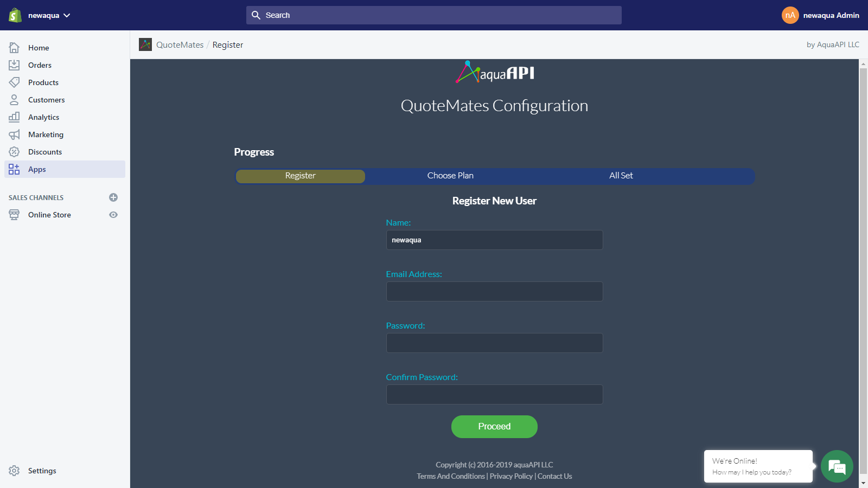Click the Shopify bag logo

(x=15, y=15)
